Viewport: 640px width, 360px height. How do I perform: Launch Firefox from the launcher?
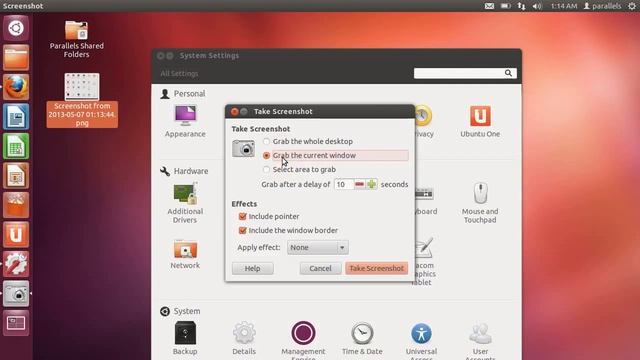(x=16, y=87)
